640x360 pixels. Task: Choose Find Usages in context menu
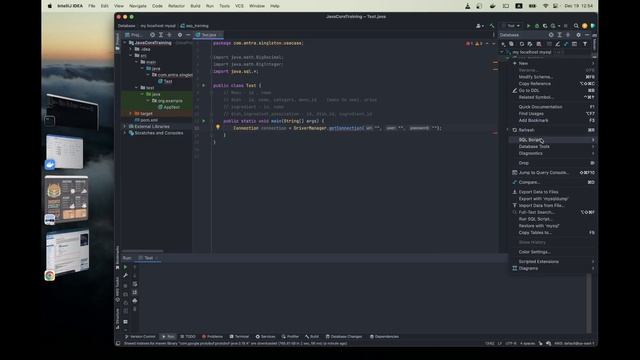point(553,114)
